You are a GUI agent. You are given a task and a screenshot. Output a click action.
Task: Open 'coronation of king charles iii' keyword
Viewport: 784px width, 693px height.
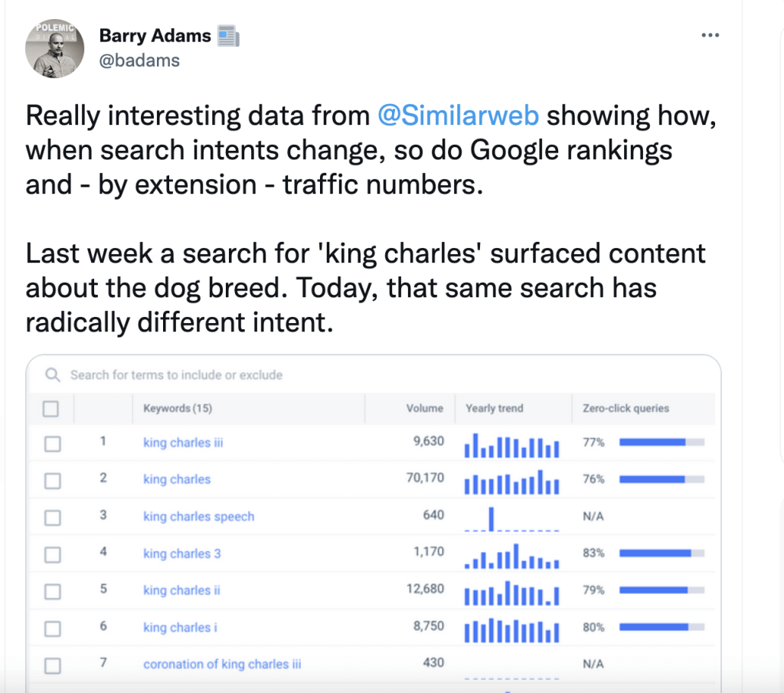click(x=222, y=665)
